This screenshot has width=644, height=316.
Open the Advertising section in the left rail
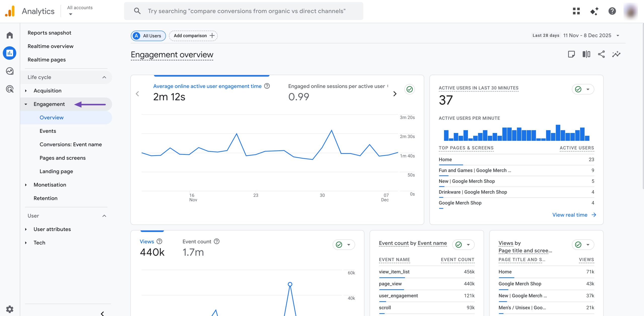click(9, 89)
